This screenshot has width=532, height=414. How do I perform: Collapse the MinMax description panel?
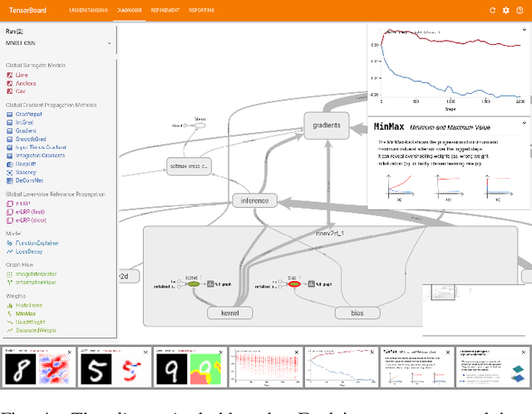pyautogui.click(x=525, y=123)
